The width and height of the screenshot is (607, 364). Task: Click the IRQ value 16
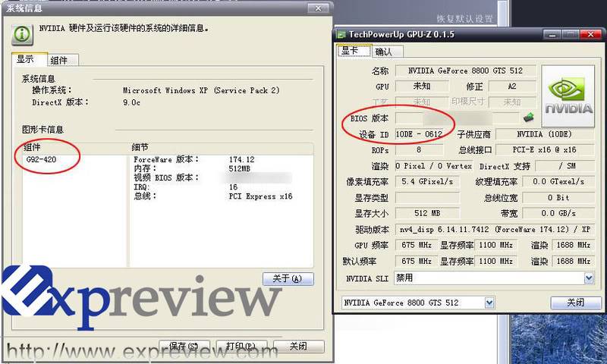[233, 187]
